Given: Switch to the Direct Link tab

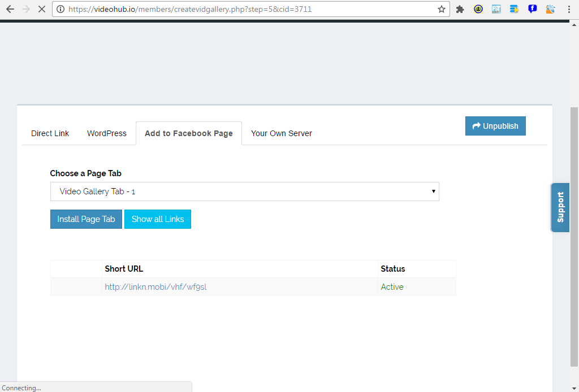Looking at the screenshot, I should [x=50, y=133].
